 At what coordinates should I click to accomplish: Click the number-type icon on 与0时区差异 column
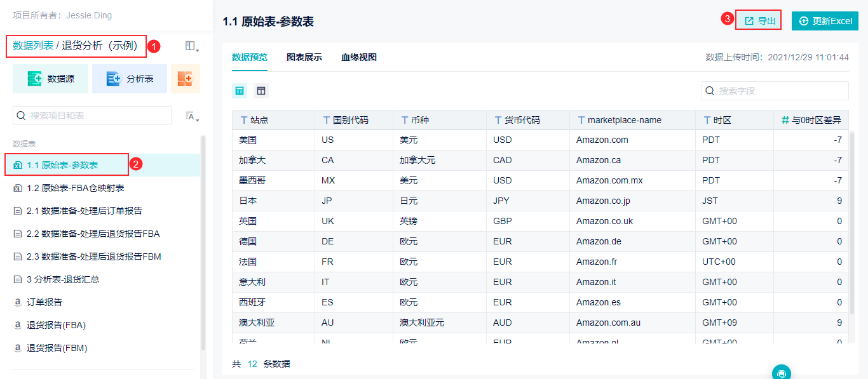tap(785, 120)
